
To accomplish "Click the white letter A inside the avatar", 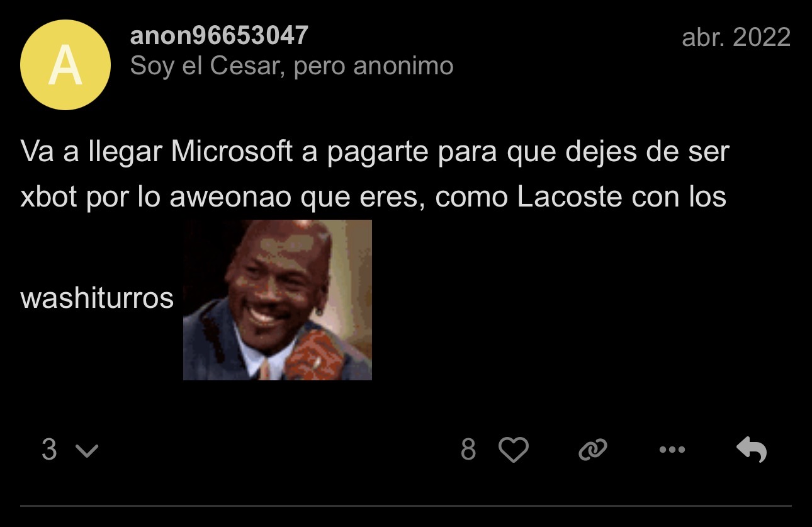I will (x=65, y=65).
